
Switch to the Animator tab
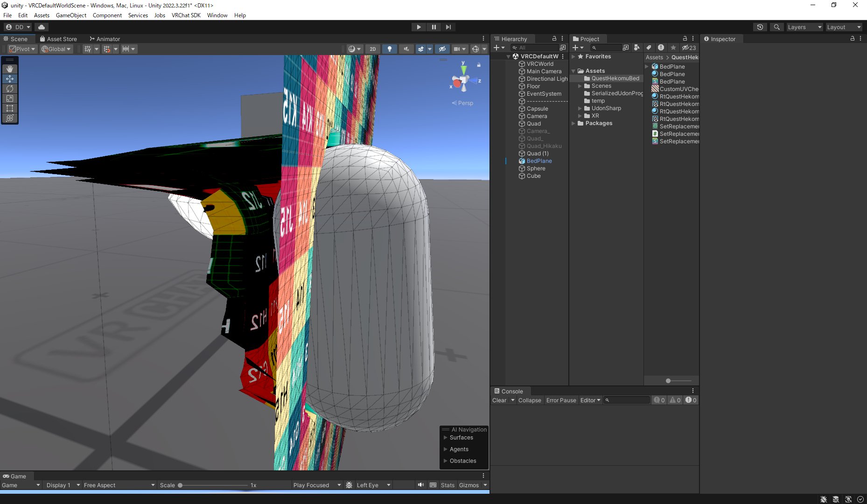pos(105,39)
